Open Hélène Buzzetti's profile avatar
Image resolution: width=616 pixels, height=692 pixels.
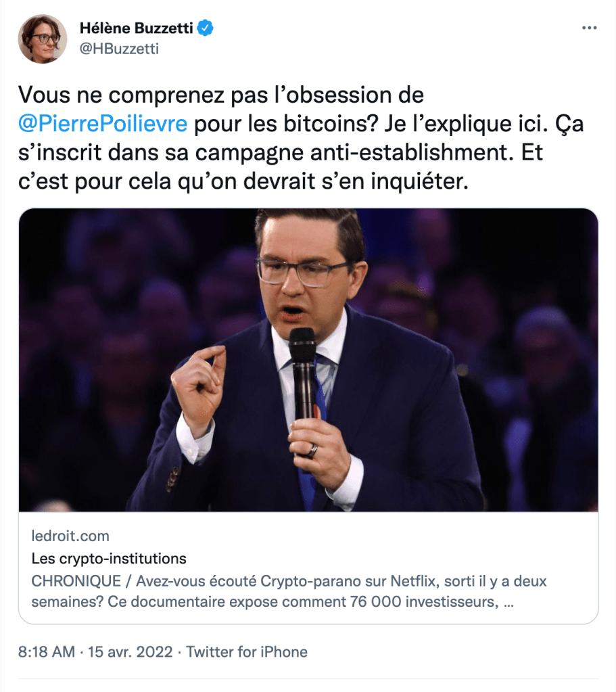pos(43,39)
